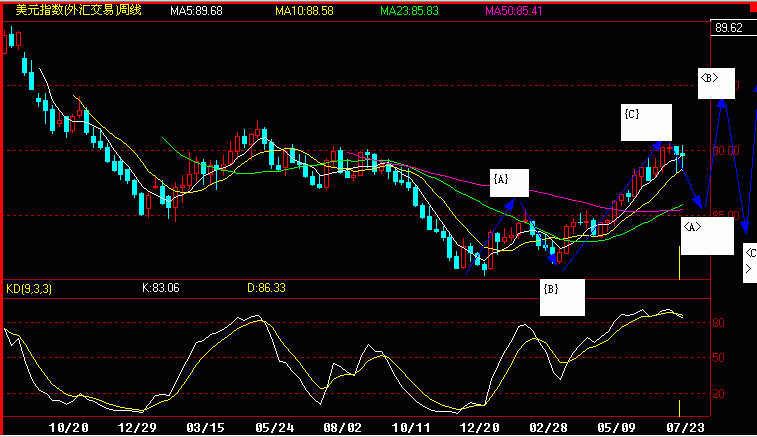Click the MA10:88.58 indicator label
This screenshot has width=757, height=437.
(x=304, y=11)
